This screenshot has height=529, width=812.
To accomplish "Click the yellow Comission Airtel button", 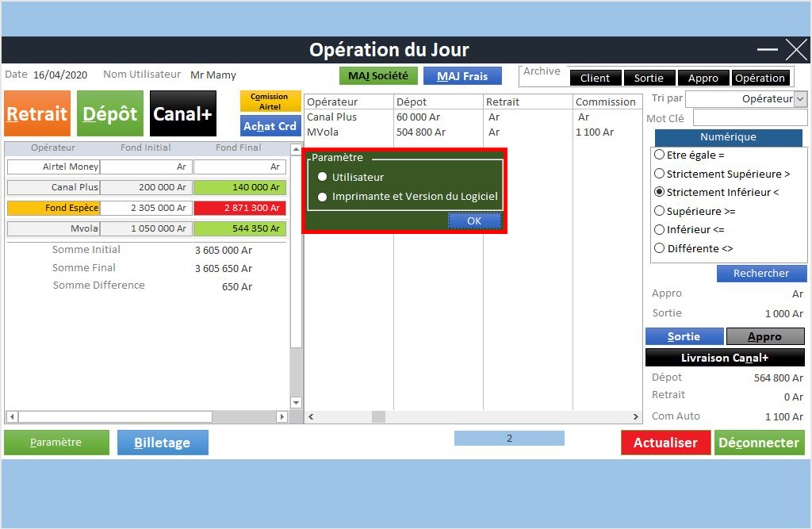I will [x=270, y=102].
